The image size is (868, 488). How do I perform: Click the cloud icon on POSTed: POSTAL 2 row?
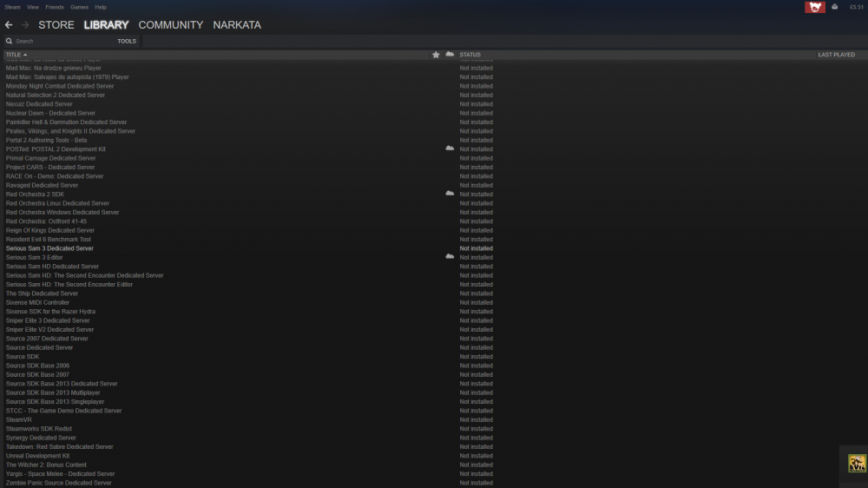[x=450, y=148]
